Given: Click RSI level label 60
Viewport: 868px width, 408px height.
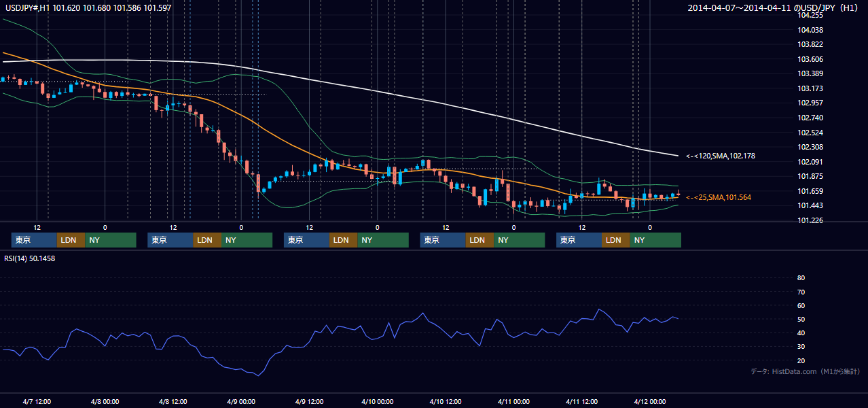Looking at the screenshot, I should click(801, 305).
